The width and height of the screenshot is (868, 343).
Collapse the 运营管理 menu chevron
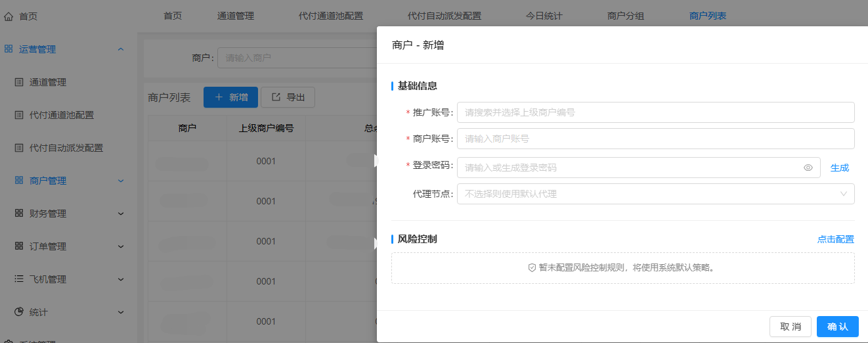click(121, 49)
